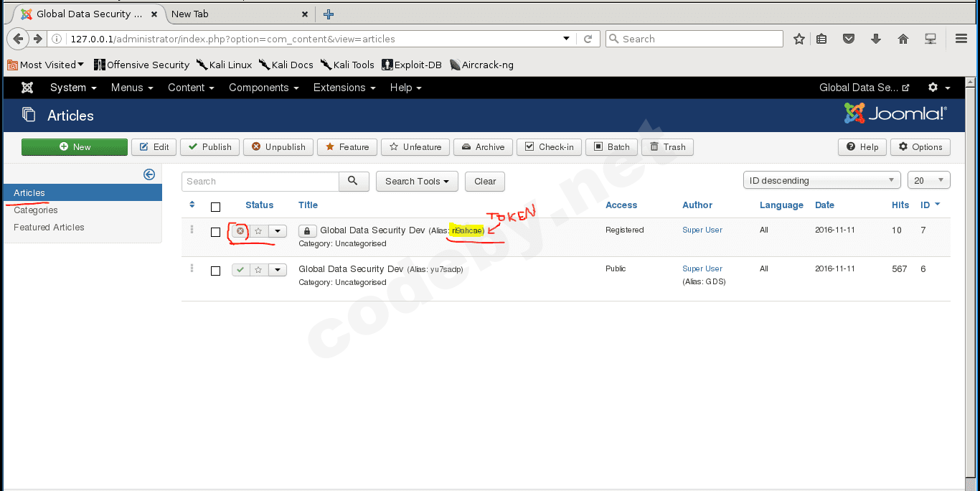Viewport: 980px width, 491px height.
Task: Click the ordering sort arrows column header
Action: (x=192, y=205)
